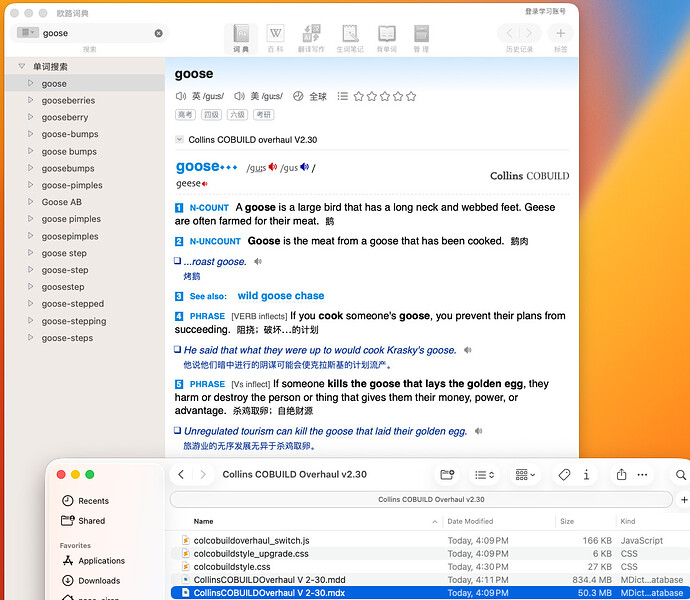This screenshot has width=690, height=600.
Task: Expand the goose-bumps entry
Action: pyautogui.click(x=30, y=133)
